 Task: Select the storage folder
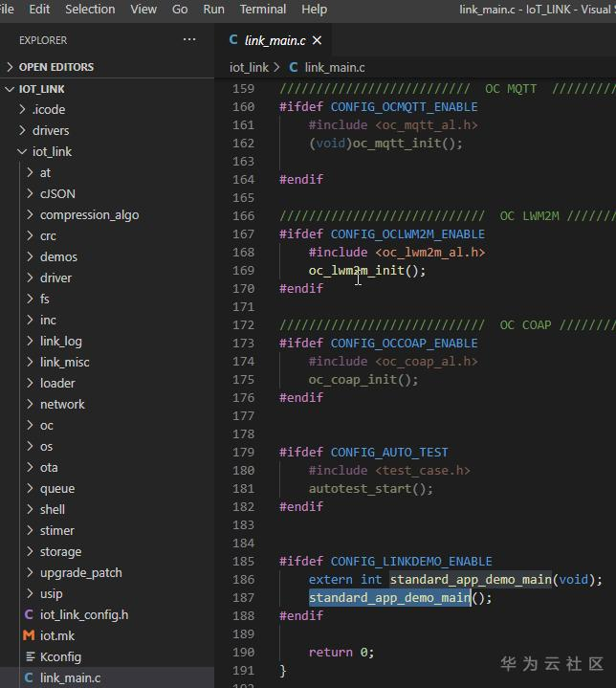point(107,551)
